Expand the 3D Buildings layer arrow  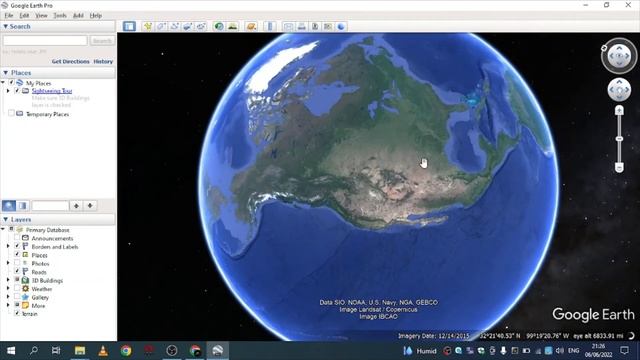coord(8,280)
